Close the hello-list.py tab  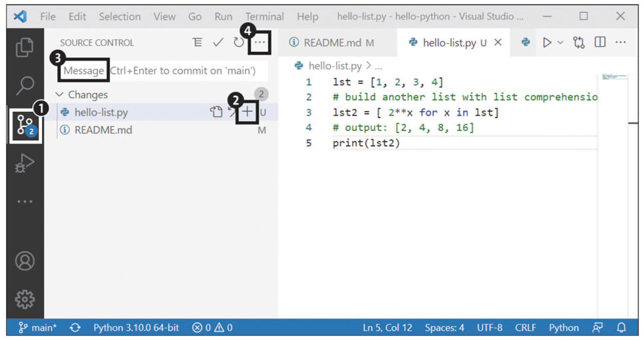pos(498,43)
